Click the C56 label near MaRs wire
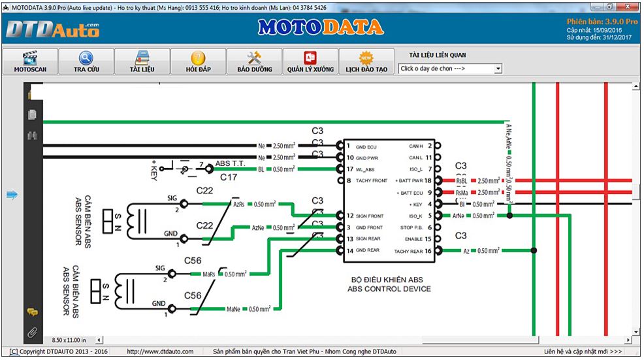 coord(193,261)
